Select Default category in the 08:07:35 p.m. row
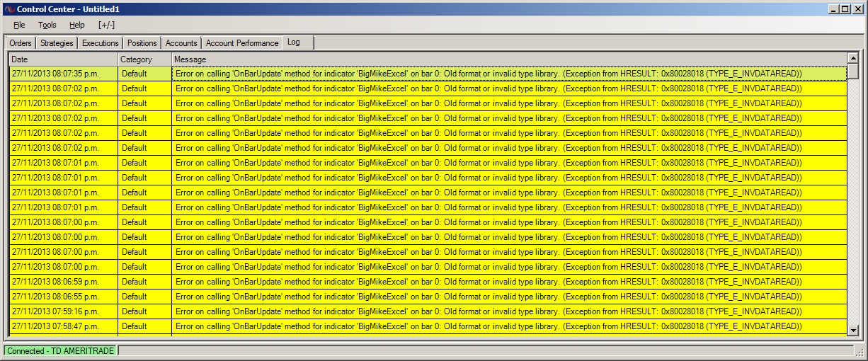The height and width of the screenshot is (361, 868). 144,74
